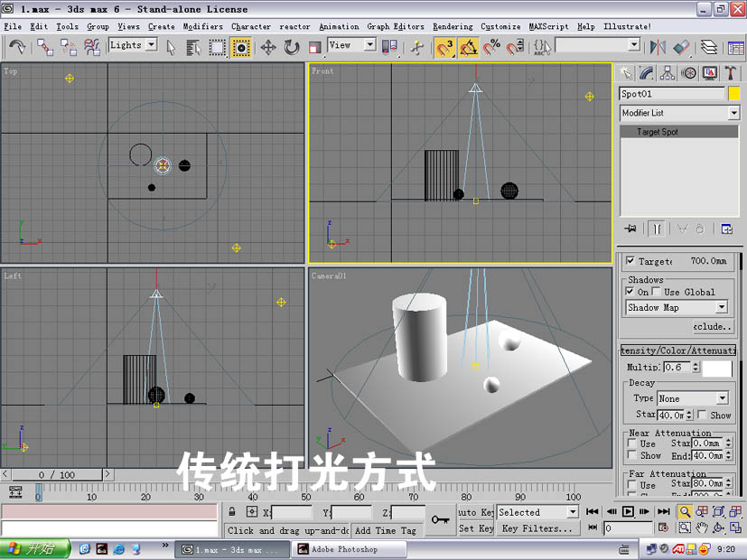Uncheck the Shadows On checkbox
This screenshot has width=747, height=560.
click(630, 292)
